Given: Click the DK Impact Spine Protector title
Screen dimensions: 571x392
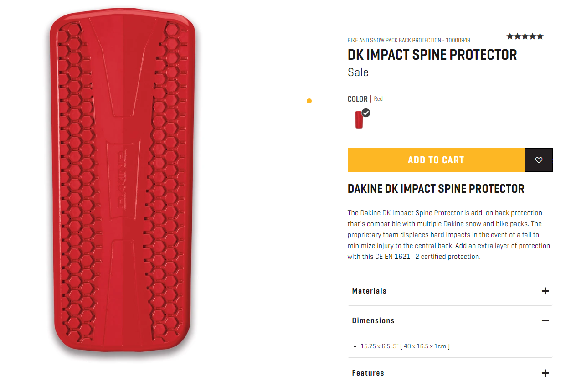Looking at the screenshot, I should pyautogui.click(x=432, y=55).
